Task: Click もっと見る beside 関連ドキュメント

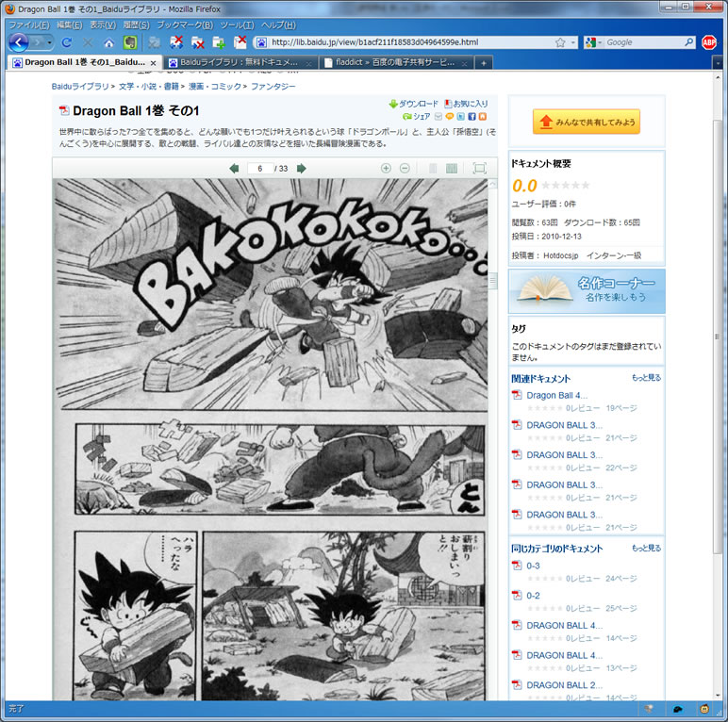Action: point(646,378)
